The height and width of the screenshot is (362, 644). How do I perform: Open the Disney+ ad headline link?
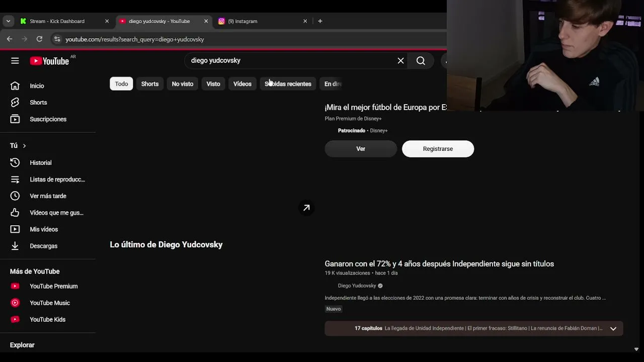[x=386, y=108]
